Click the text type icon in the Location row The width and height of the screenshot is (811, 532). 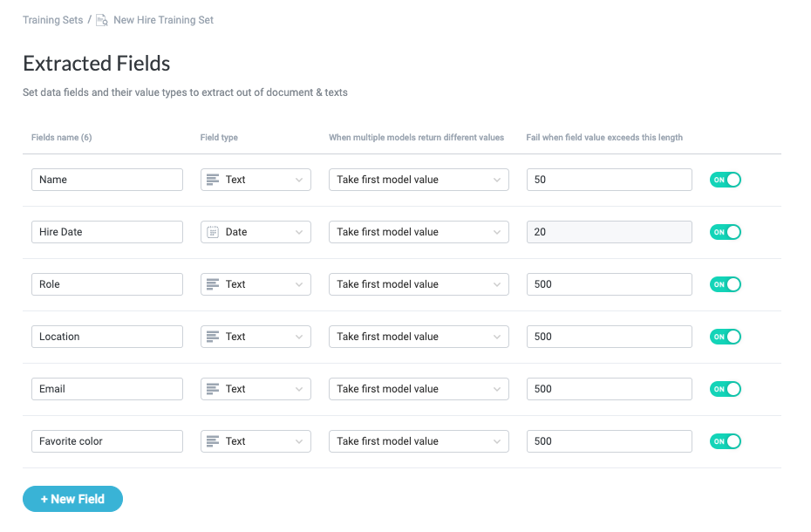(x=212, y=337)
